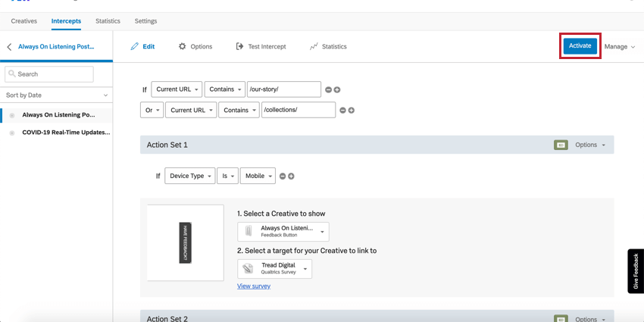Follow the View survey link
The height and width of the screenshot is (322, 644).
tap(254, 286)
